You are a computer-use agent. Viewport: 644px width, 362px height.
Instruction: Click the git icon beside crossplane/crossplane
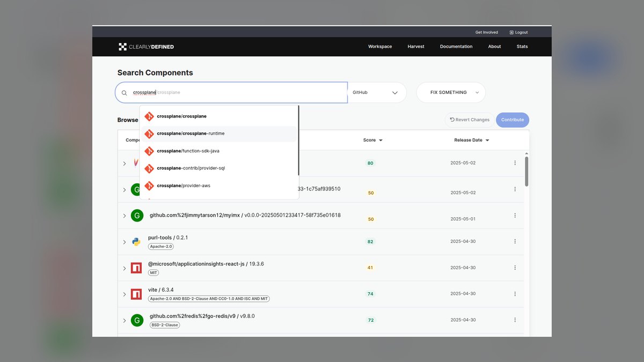click(x=149, y=116)
